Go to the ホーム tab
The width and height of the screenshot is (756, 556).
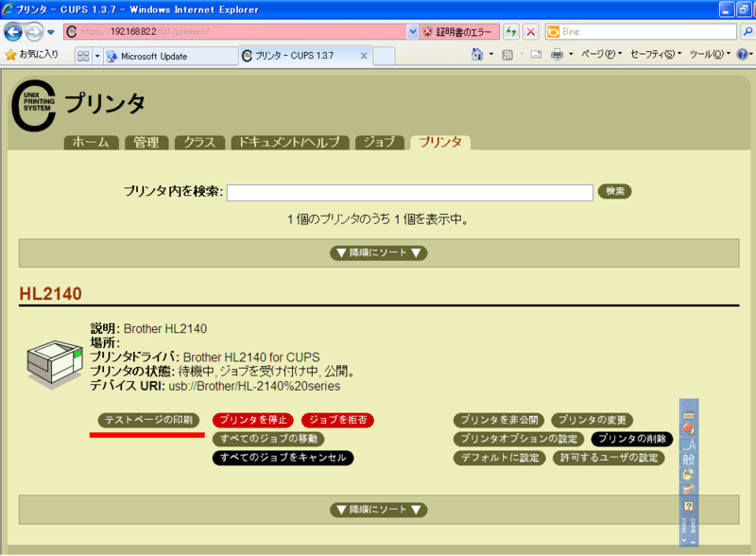(91, 143)
